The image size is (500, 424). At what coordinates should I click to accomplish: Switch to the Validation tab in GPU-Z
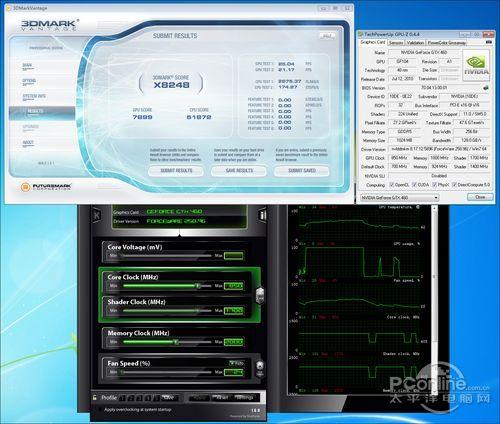point(415,43)
